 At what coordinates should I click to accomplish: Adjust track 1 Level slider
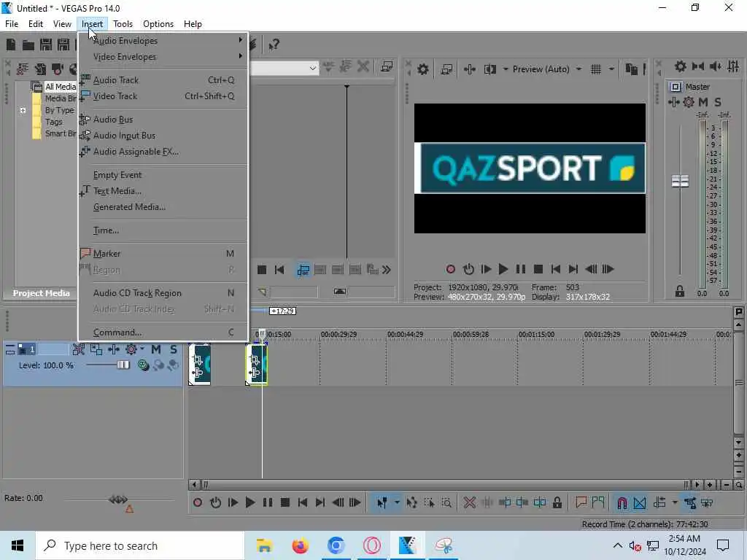123,365
